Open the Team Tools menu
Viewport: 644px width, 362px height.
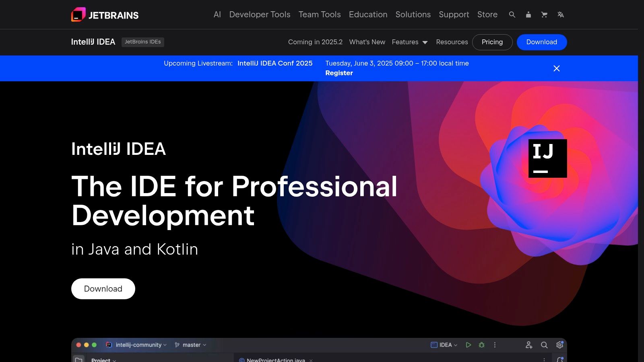[x=320, y=14]
